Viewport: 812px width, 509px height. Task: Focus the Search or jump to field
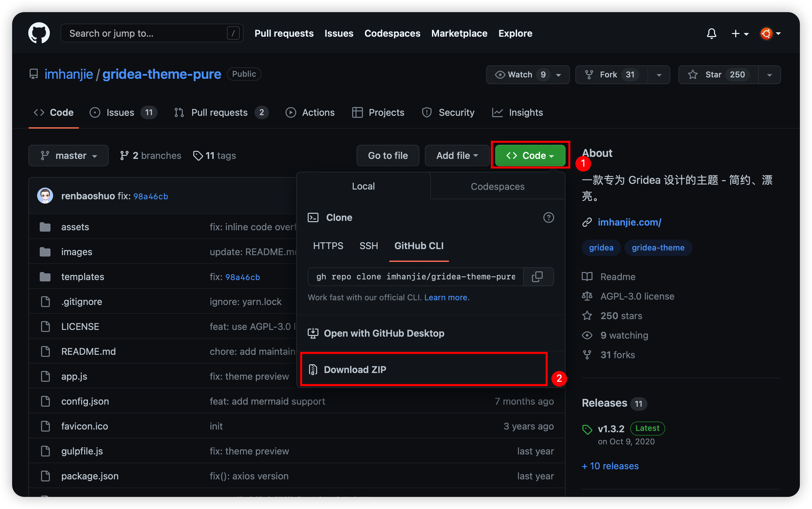click(152, 33)
